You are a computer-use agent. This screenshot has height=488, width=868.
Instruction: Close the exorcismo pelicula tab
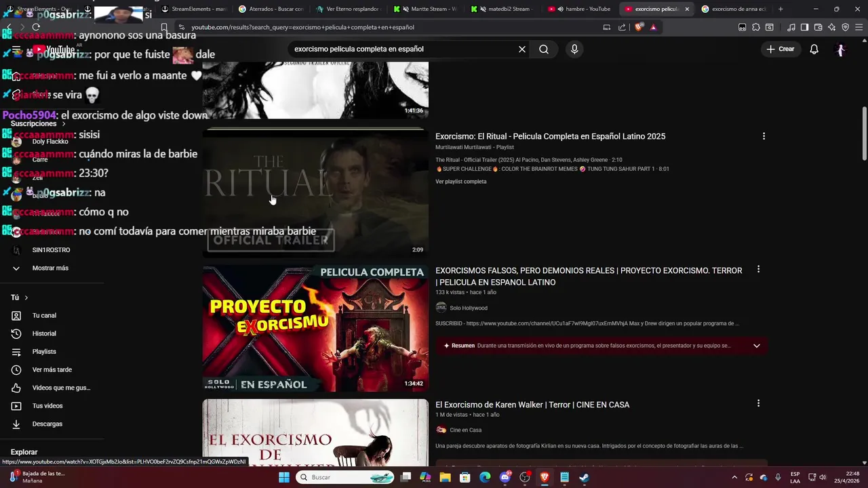687,9
